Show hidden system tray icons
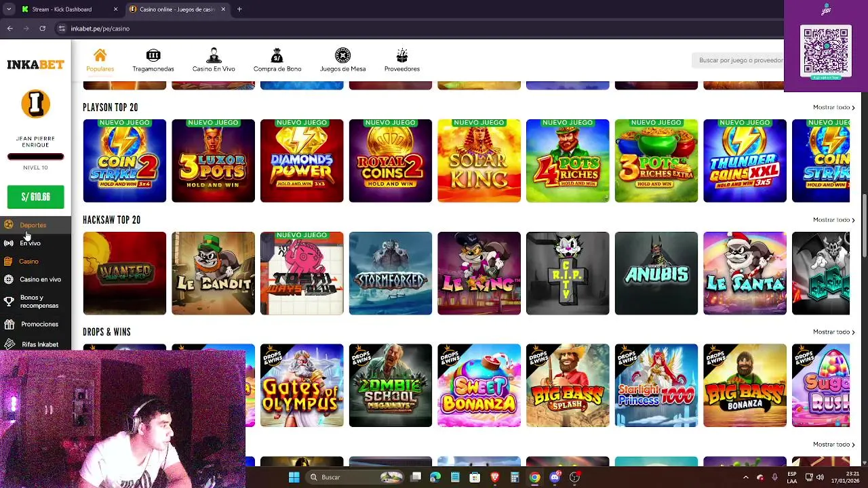This screenshot has height=488, width=868. tap(745, 477)
